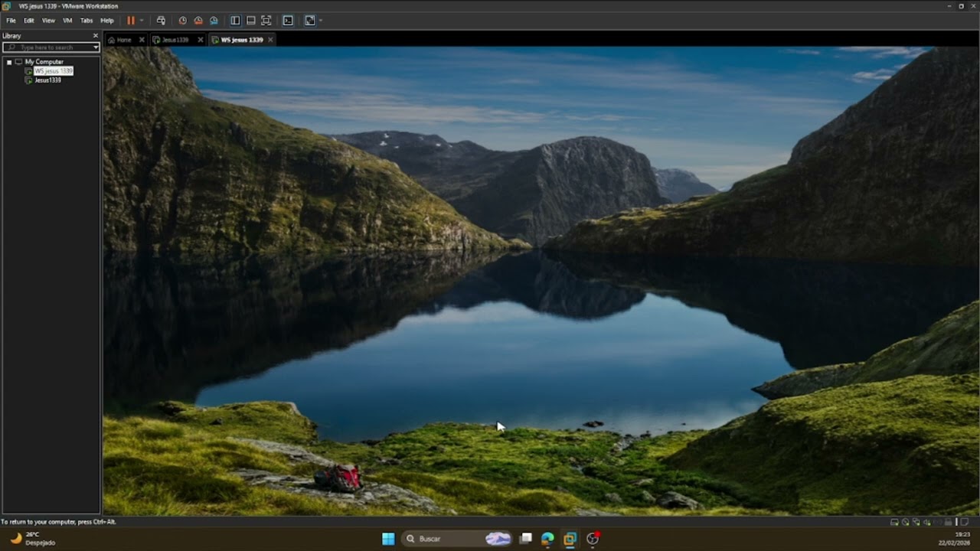The height and width of the screenshot is (551, 980).
Task: Click the VMware Workstation taskbar icon
Action: pos(570,539)
